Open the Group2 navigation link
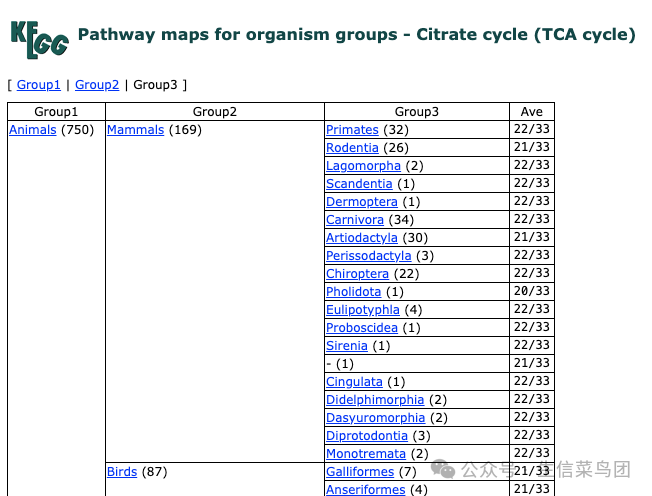Viewport: 652px width, 496px height. [97, 85]
